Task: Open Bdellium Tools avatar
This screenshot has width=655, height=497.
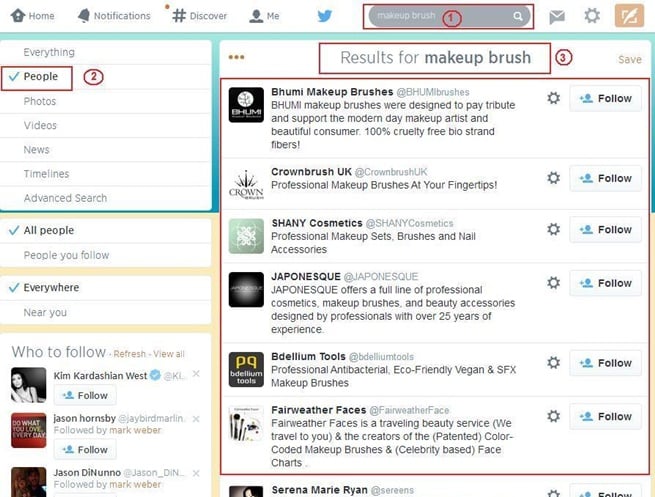Action: (246, 369)
